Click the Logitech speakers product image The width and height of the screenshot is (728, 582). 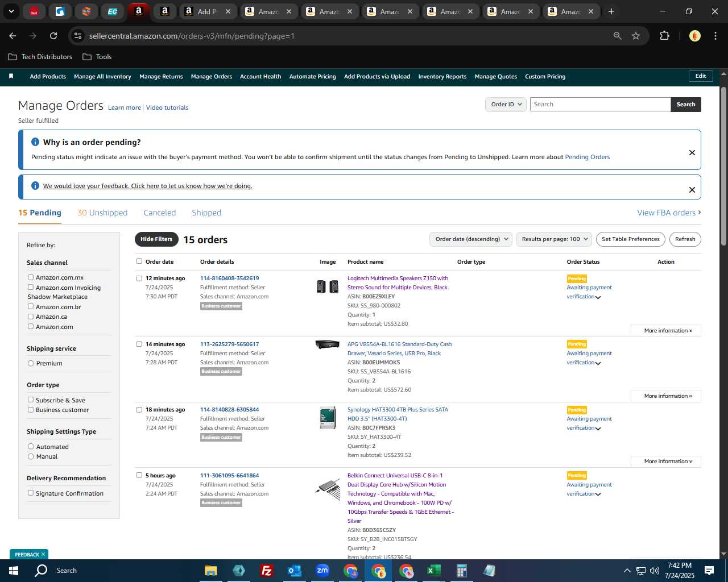[x=328, y=286]
